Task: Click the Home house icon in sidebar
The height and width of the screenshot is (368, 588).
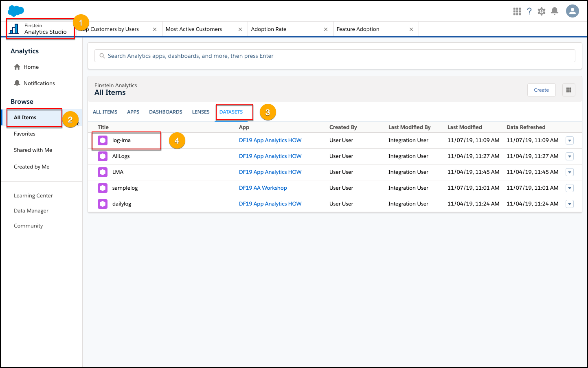Action: (17, 67)
